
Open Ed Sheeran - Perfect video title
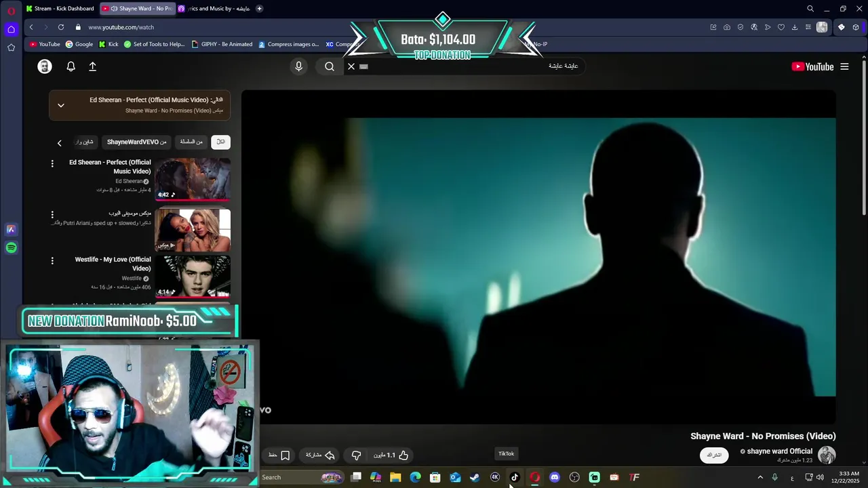110,167
